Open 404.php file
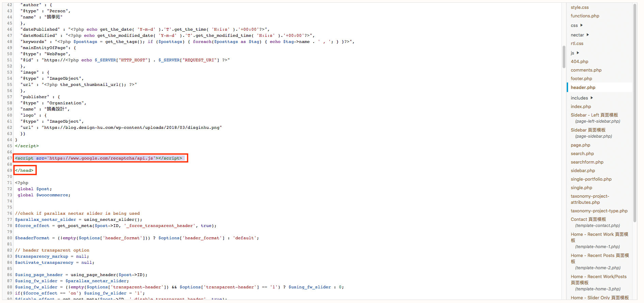The image size is (644, 303). [x=579, y=61]
